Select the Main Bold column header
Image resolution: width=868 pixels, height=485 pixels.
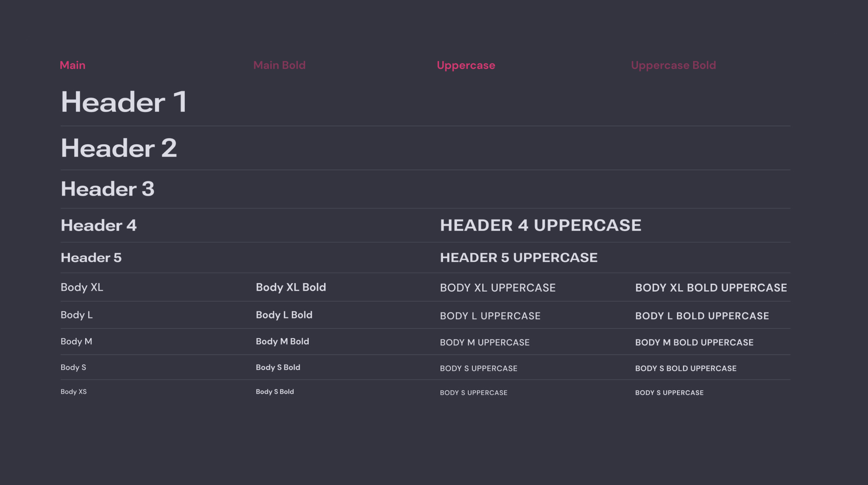(x=279, y=65)
